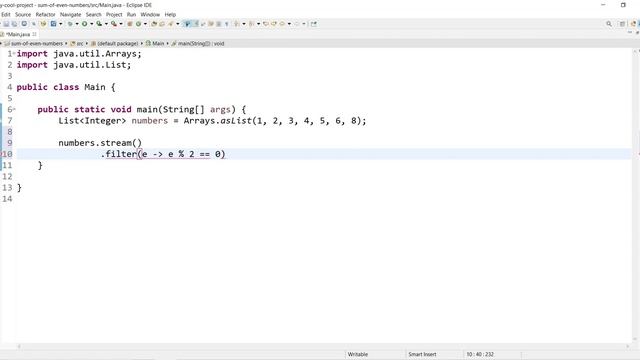Open the Search icon dropdown arrow

(178, 24)
